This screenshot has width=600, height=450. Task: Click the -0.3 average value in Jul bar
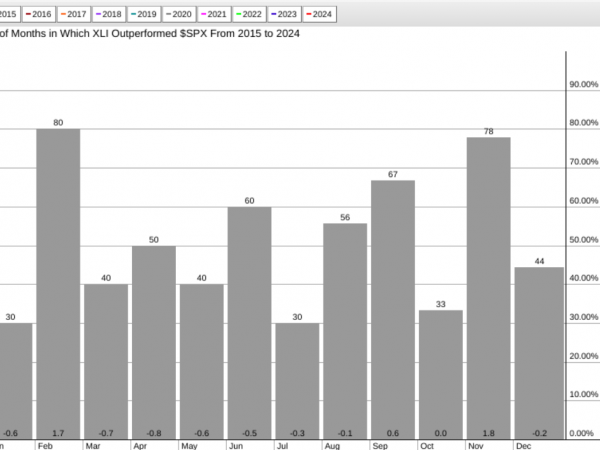[297, 434]
